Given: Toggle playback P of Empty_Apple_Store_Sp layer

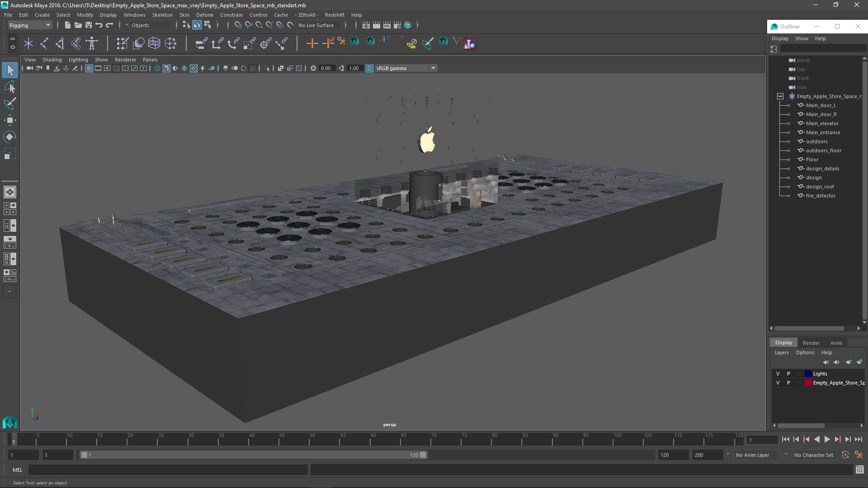Looking at the screenshot, I should (x=788, y=383).
